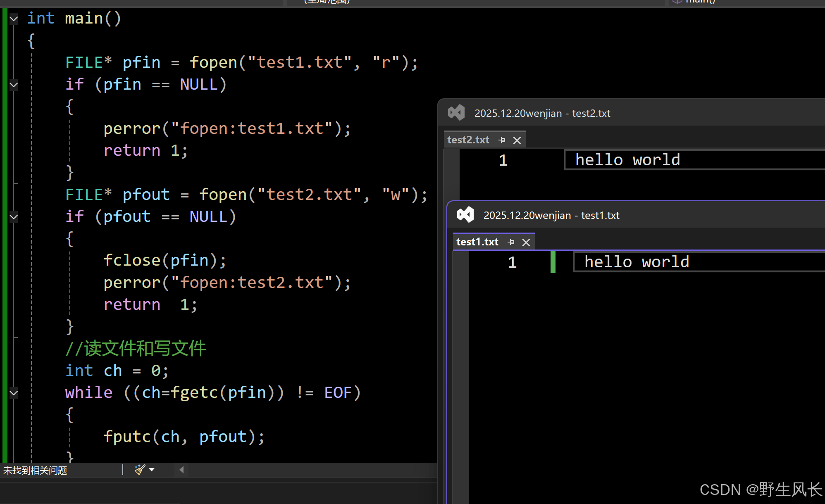
Task: Collapse the if (pfout == NULL) block
Action: pyautogui.click(x=14, y=217)
